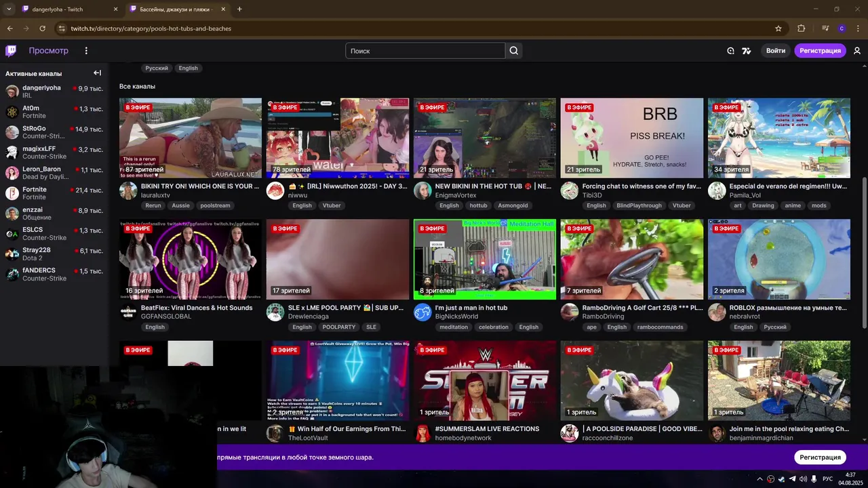Click the browser address bar URL

click(x=151, y=28)
